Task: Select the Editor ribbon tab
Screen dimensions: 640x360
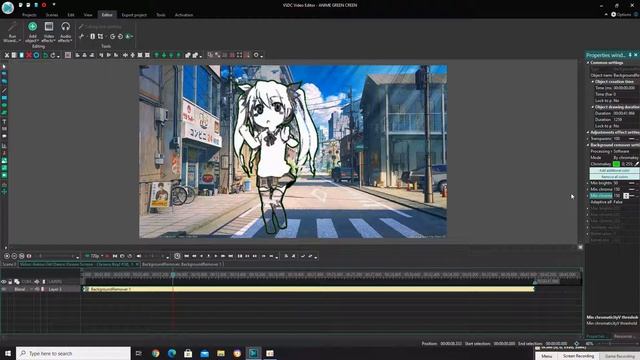Action: 107,15
